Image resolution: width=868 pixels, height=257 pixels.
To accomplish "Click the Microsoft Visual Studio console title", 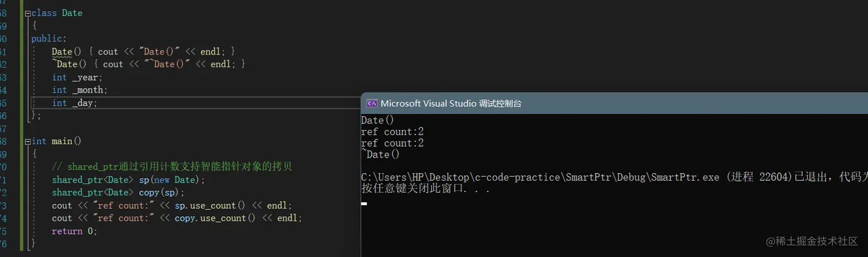I will [451, 103].
